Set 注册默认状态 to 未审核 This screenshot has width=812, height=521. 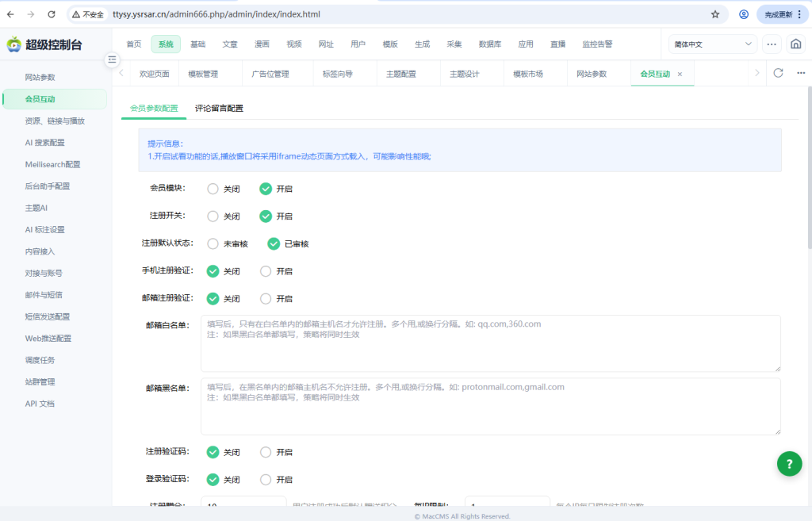(x=213, y=244)
